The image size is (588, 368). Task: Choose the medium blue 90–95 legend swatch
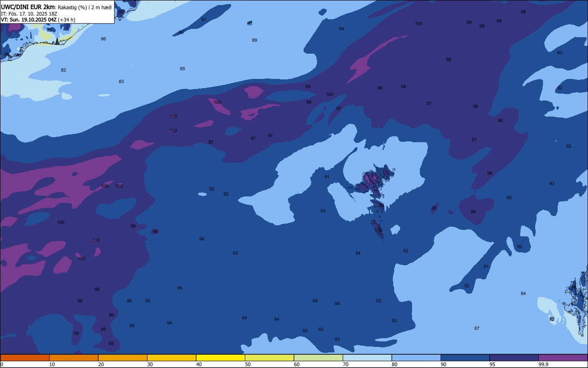pyautogui.click(x=465, y=357)
